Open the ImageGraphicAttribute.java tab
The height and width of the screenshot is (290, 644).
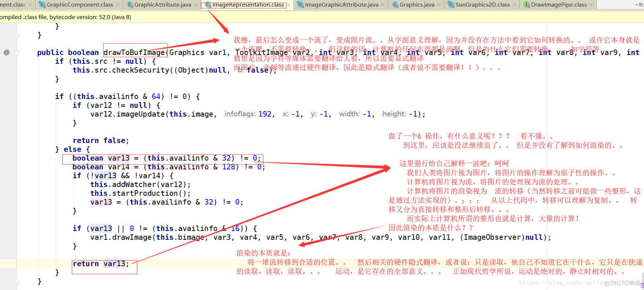pos(341,5)
